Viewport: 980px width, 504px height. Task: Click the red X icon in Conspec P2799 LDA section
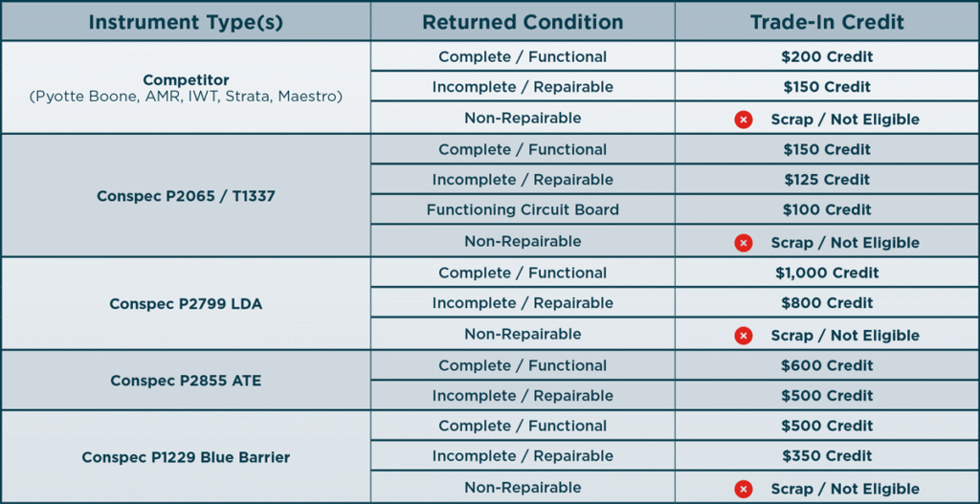743,336
